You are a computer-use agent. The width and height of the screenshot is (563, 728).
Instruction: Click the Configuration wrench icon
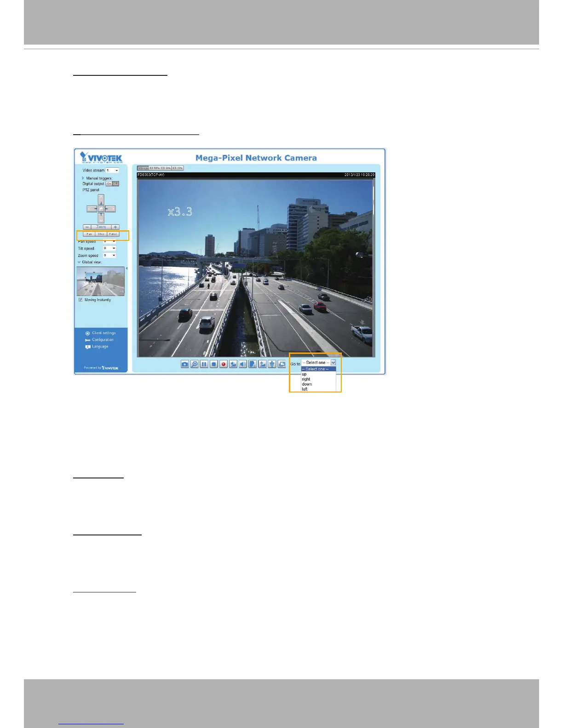(x=87, y=340)
